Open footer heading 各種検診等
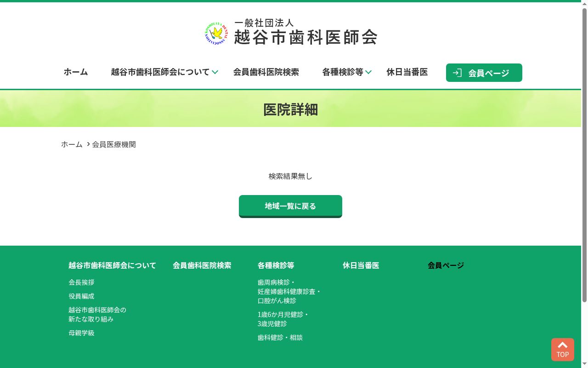This screenshot has height=368, width=588. click(x=276, y=265)
